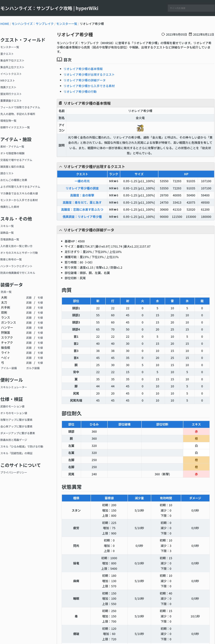Open sidebar モンスター一覧
Viewport: 215px width, 644px height.
tap(10, 47)
